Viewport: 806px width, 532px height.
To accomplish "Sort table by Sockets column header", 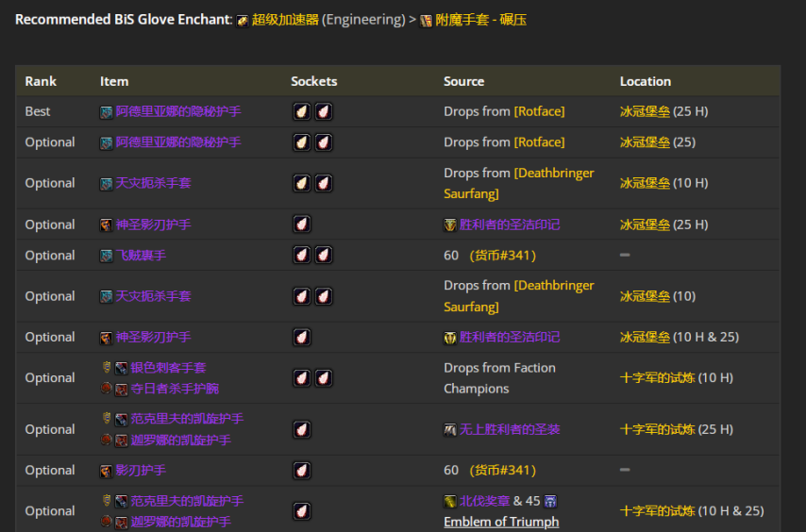I will (x=313, y=82).
